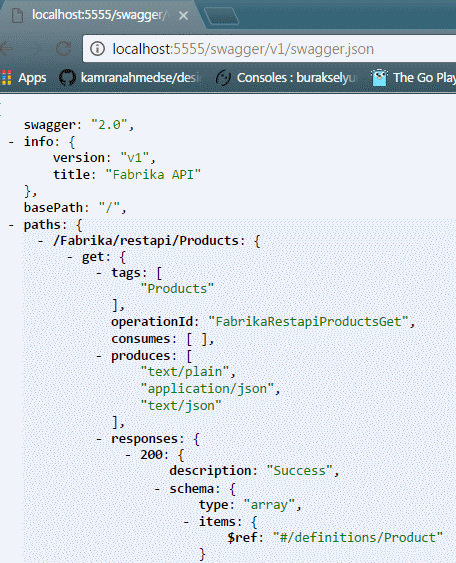Click the "Success" value
The width and height of the screenshot is (456, 563).
point(300,470)
